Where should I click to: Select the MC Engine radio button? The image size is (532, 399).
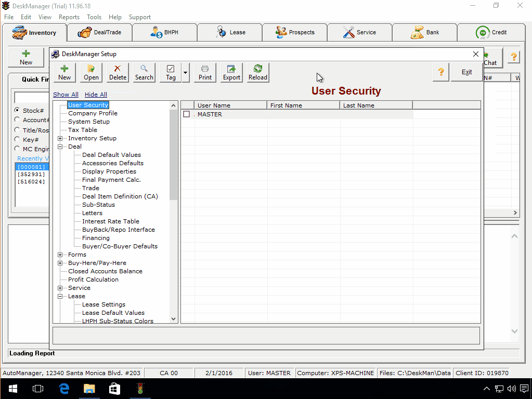click(17, 149)
